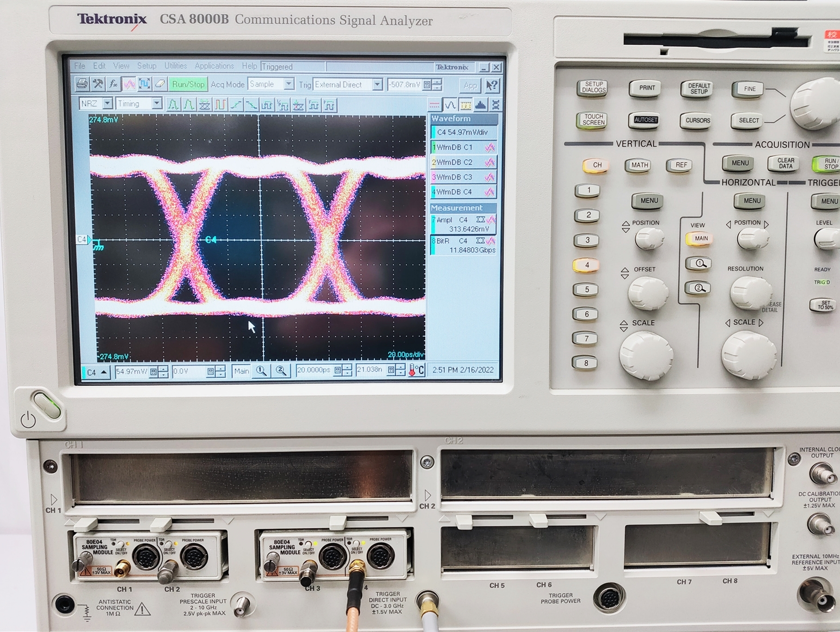Screen dimensions: 840x632
Task: Open the fx math function icon
Action: pos(113,84)
